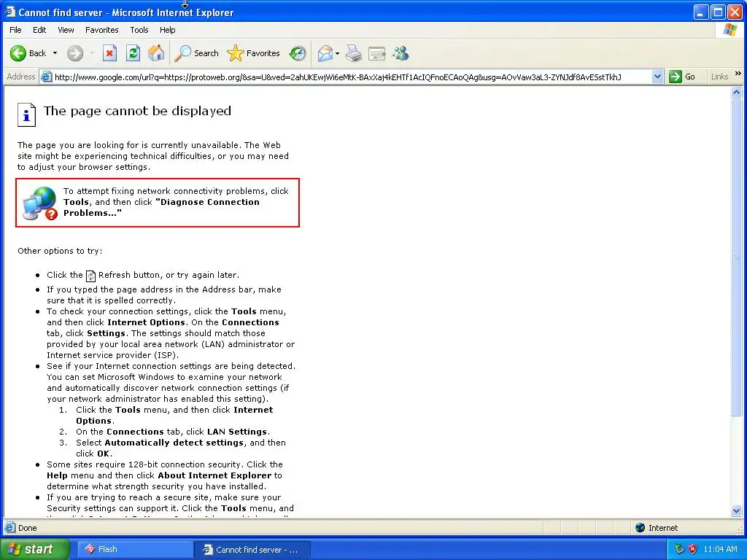Click Cannot find server taskbar button
The image size is (747, 560).
252,550
